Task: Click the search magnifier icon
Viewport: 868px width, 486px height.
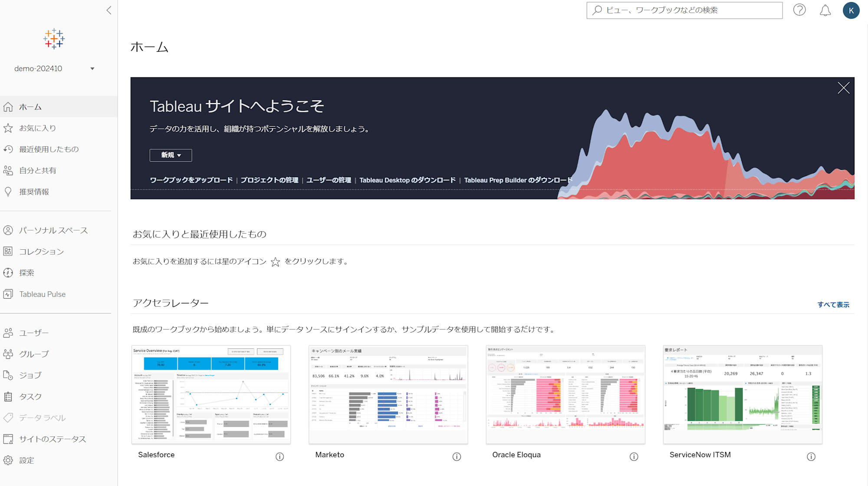Action: point(597,10)
